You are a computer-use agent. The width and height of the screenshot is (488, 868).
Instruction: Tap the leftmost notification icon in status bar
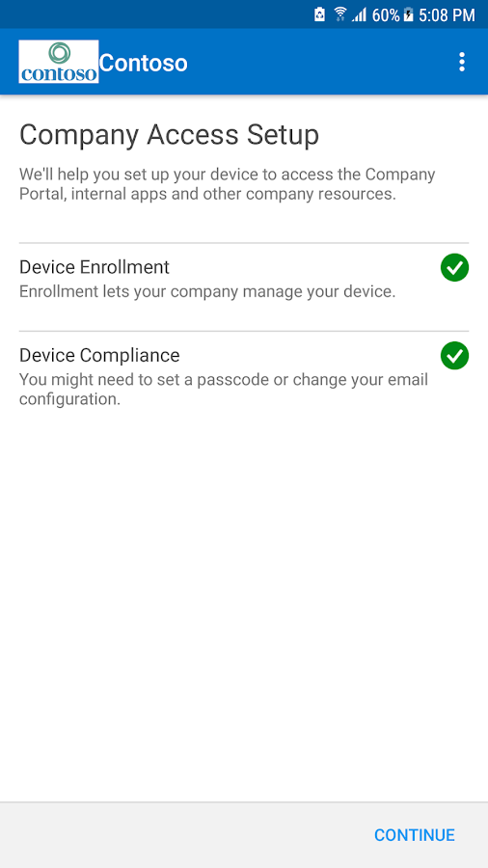[320, 14]
